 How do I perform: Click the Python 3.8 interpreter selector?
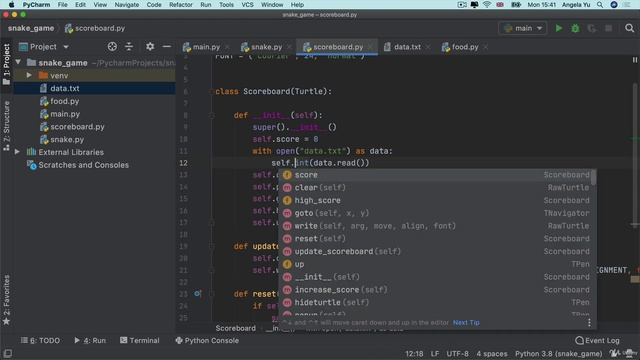558,354
